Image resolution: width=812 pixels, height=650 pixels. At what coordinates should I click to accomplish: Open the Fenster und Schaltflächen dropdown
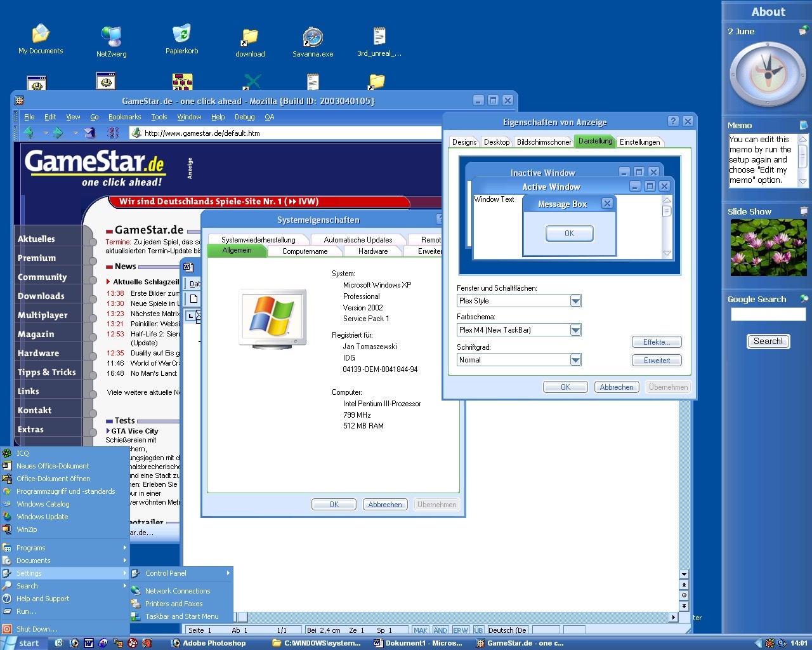[574, 300]
